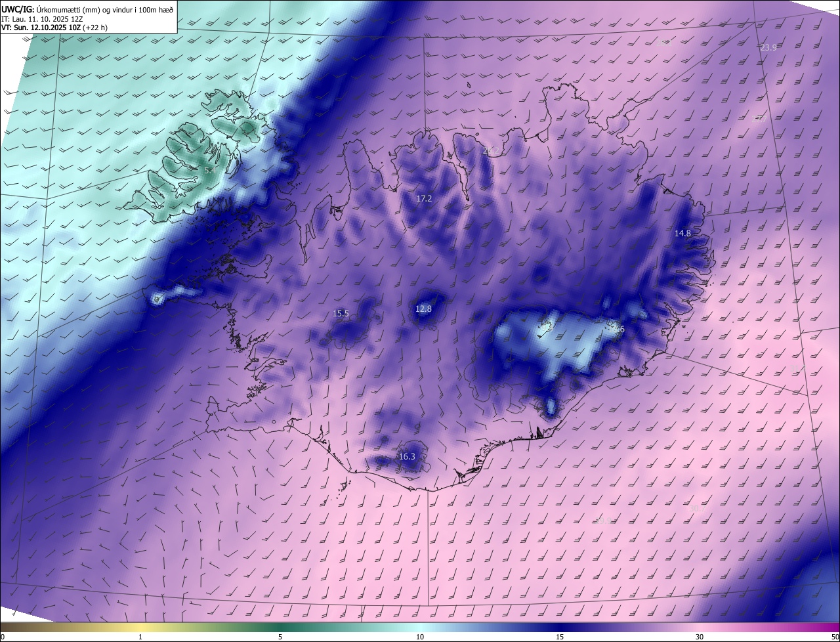Click the 30.7 value over the southeast ocean
840x642 pixels.
(697, 509)
